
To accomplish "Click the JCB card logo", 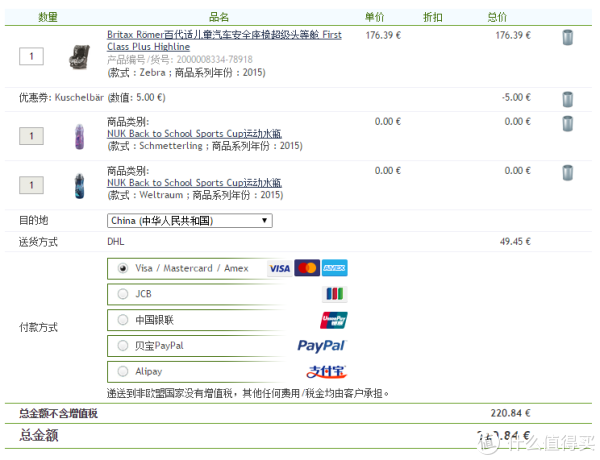I will pyautogui.click(x=334, y=294).
